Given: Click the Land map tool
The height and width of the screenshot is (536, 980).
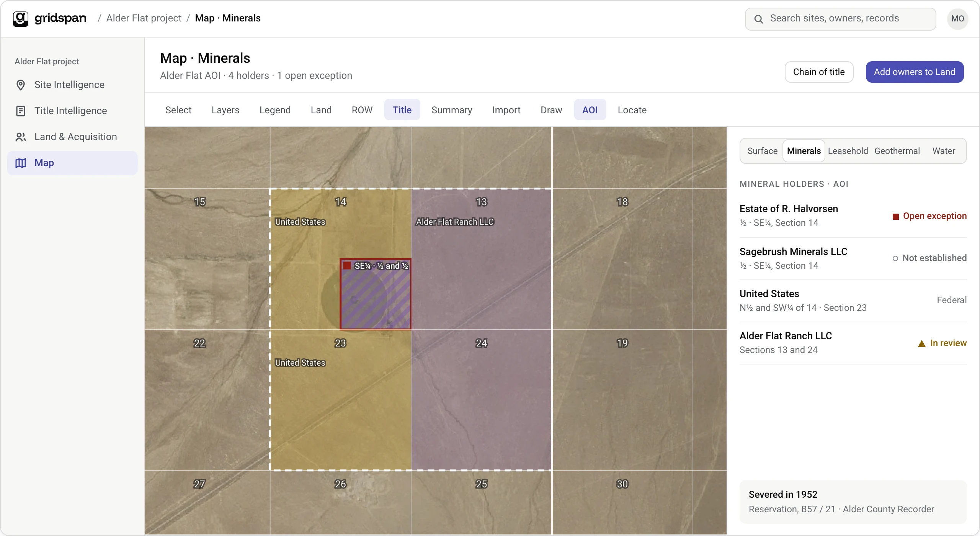Looking at the screenshot, I should [x=321, y=110].
